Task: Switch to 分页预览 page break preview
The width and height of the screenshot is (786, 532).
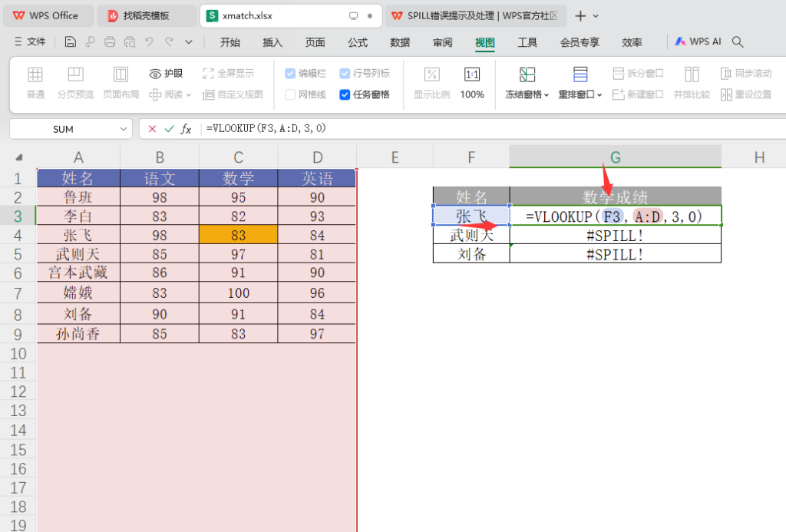Action: click(76, 83)
